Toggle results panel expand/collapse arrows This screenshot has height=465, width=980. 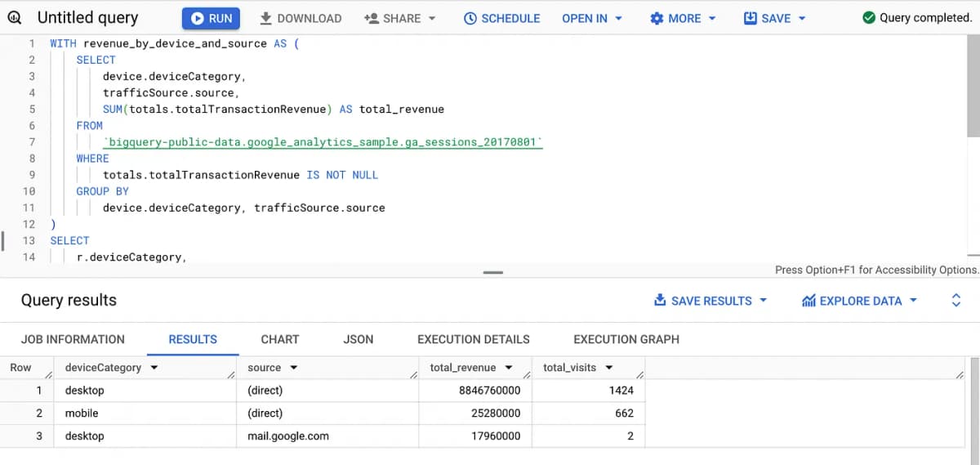(x=956, y=301)
